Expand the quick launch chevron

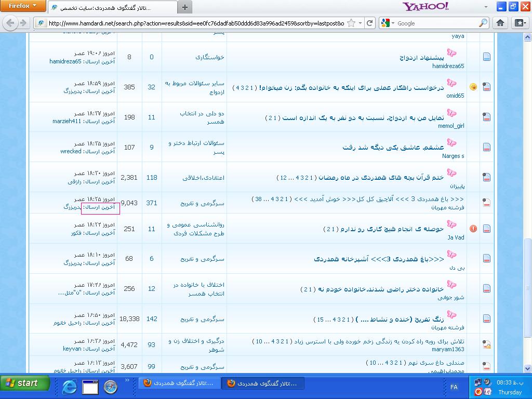(x=127, y=380)
